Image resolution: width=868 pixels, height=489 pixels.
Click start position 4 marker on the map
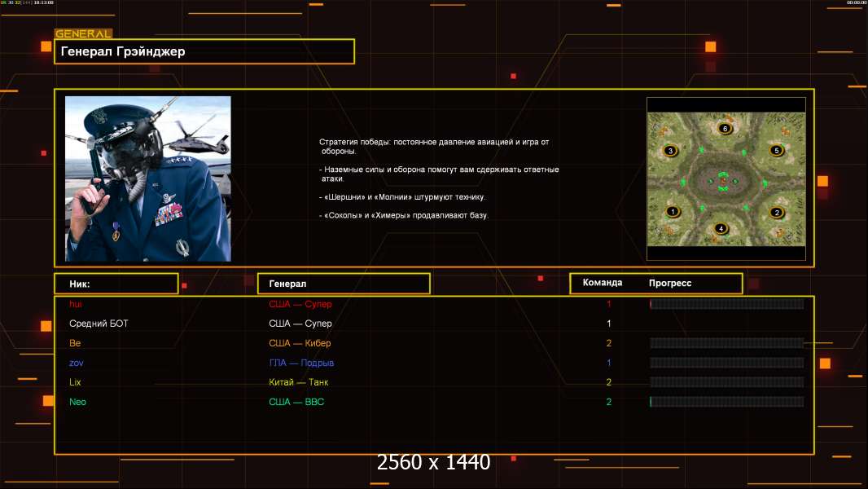pos(720,228)
